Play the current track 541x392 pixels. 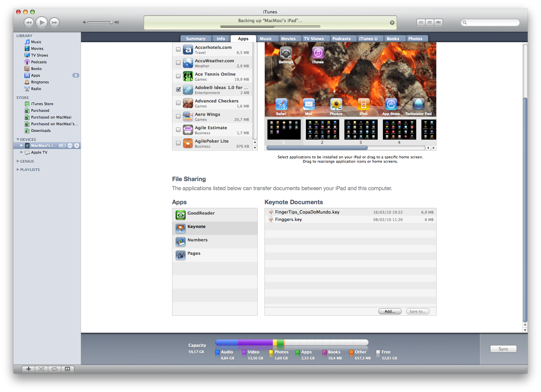coord(42,22)
